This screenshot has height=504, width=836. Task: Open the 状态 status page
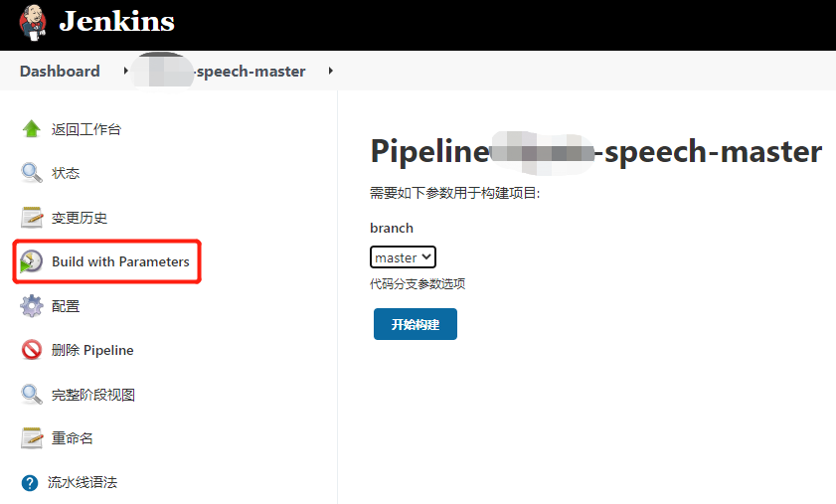click(66, 173)
